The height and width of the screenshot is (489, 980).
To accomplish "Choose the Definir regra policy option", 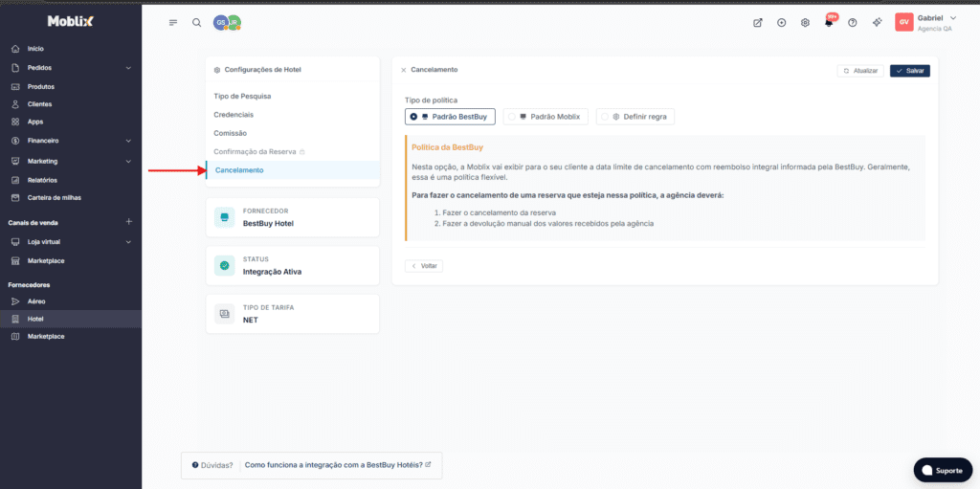I will tap(635, 117).
